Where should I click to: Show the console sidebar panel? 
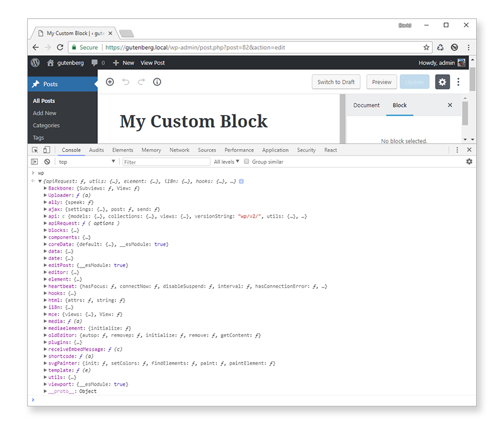tap(35, 161)
